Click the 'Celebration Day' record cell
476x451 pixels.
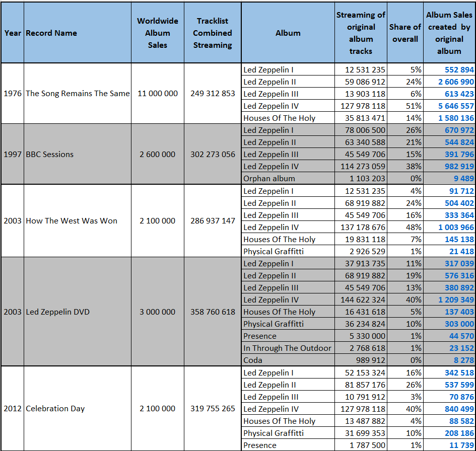[78, 409]
